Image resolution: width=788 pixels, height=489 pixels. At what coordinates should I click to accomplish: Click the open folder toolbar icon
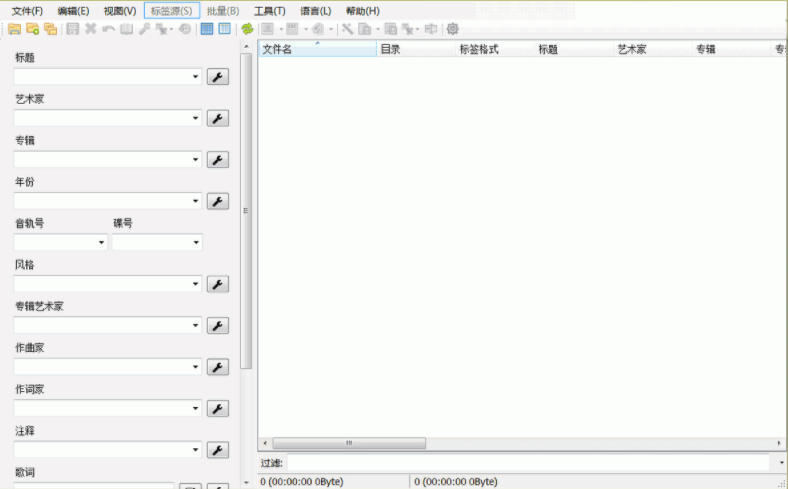tap(14, 29)
